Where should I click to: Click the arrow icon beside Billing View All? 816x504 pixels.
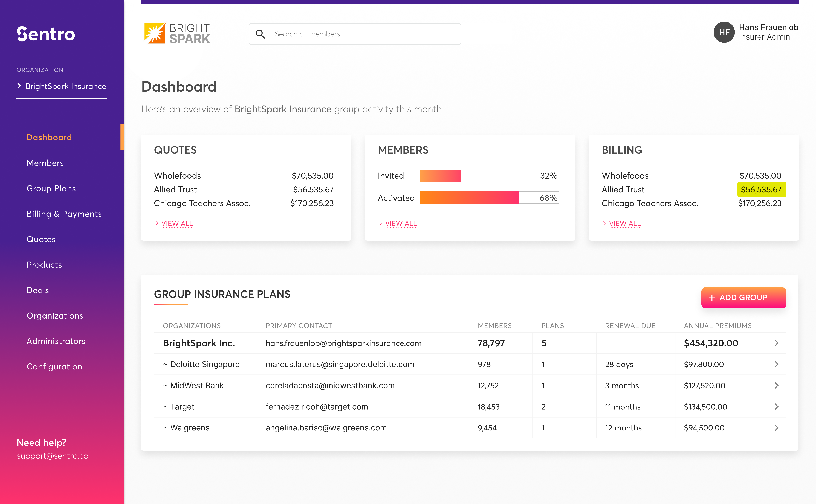point(604,223)
